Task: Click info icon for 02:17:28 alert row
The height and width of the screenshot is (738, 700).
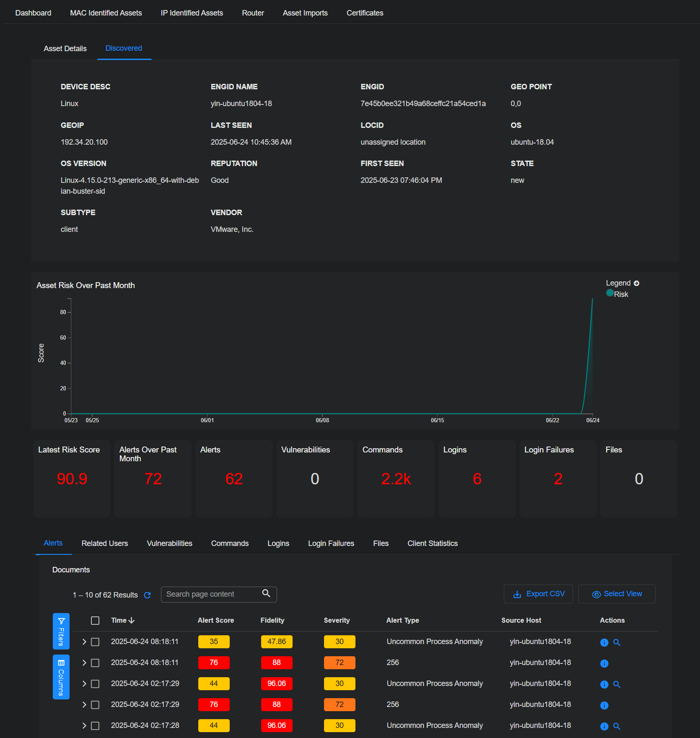Action: pyautogui.click(x=604, y=726)
